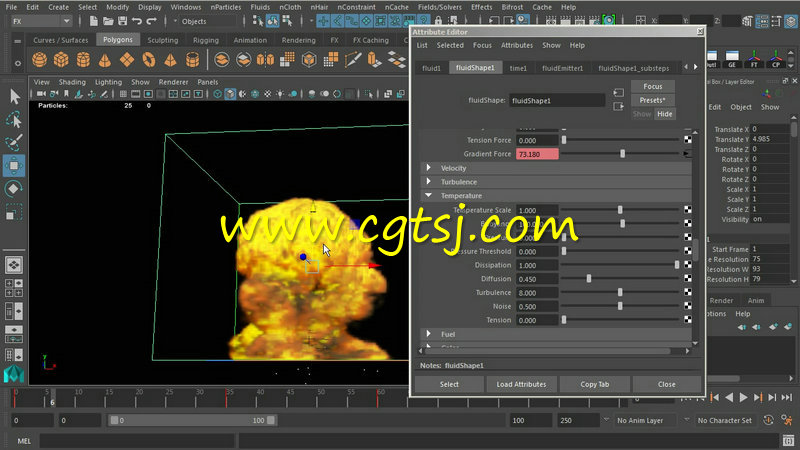Click the Copy Tab button
Screen dimensions: 800x450
coord(594,384)
